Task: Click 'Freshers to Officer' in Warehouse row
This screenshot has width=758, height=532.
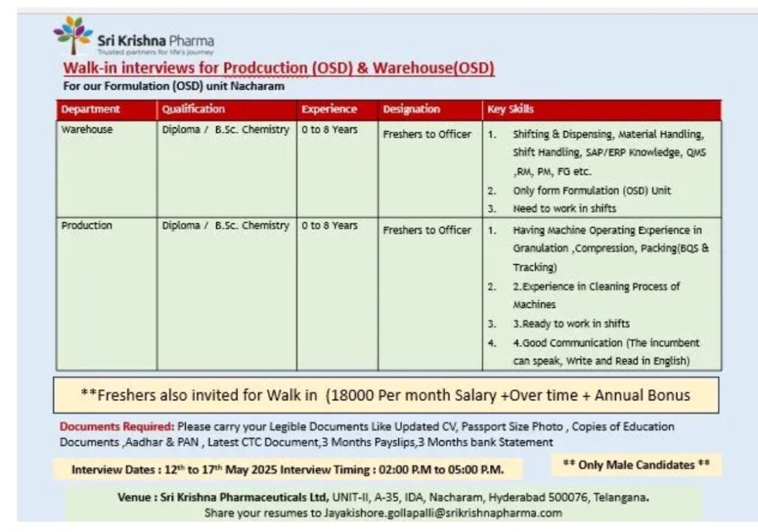Action: pyautogui.click(x=427, y=135)
